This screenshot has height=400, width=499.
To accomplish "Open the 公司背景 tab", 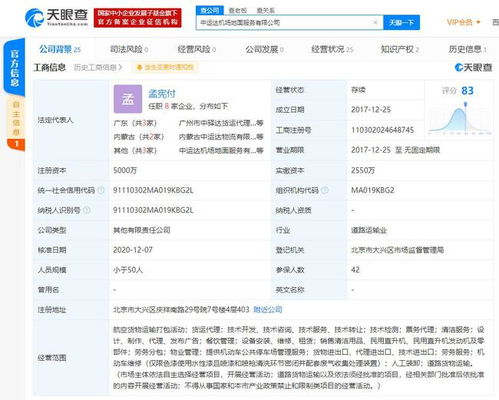I will [x=60, y=49].
